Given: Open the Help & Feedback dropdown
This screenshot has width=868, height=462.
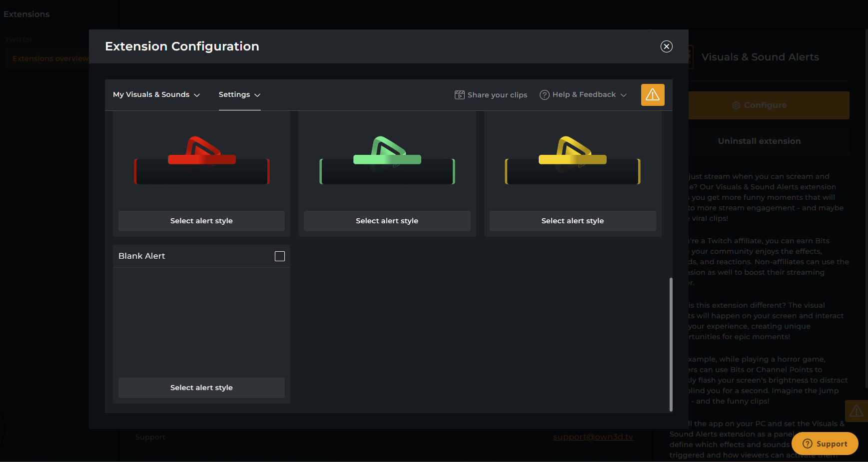Looking at the screenshot, I should tap(584, 95).
